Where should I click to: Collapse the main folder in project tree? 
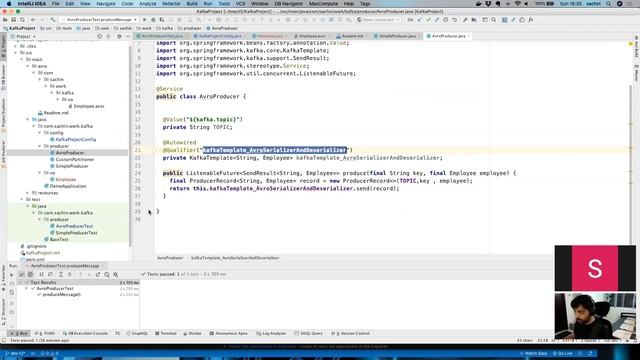click(22, 60)
